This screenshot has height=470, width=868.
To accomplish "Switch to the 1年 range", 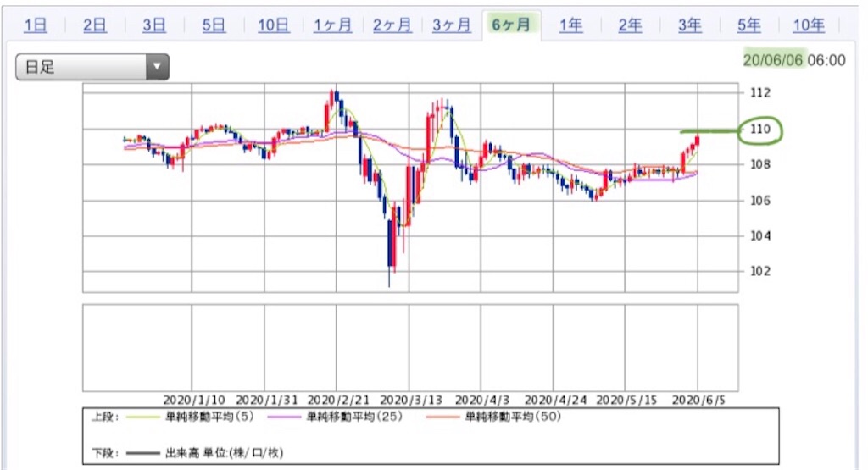I will pyautogui.click(x=570, y=25).
